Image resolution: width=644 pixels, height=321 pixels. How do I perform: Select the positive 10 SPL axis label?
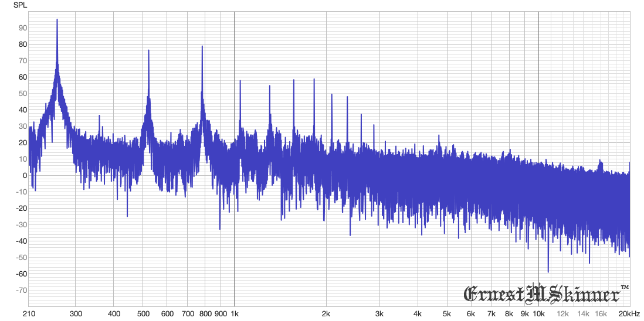(23, 159)
